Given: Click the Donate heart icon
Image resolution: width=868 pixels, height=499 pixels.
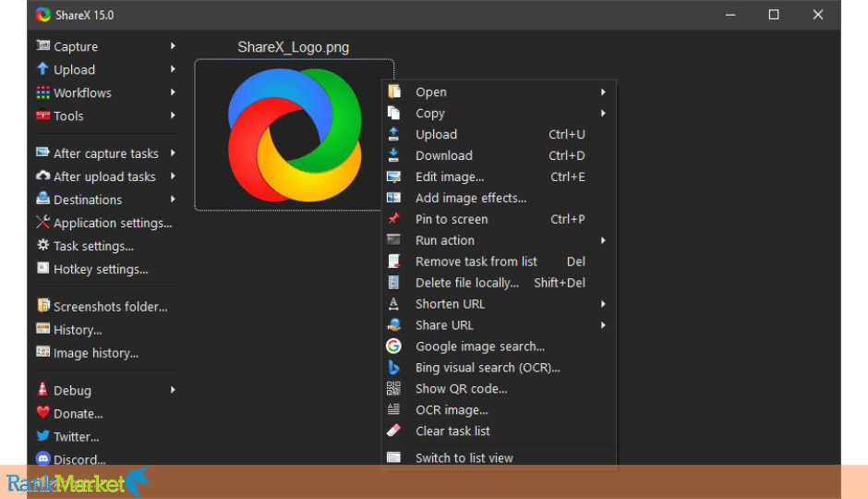Looking at the screenshot, I should coord(42,413).
